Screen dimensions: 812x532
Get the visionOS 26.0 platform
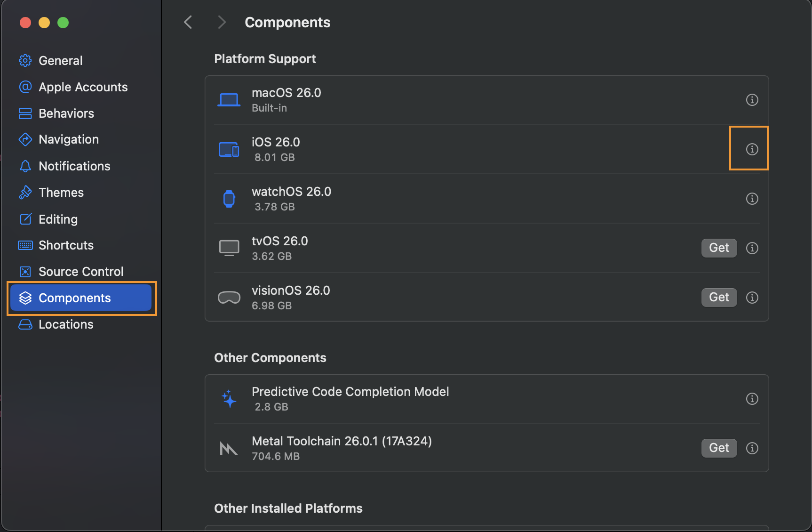pyautogui.click(x=718, y=298)
